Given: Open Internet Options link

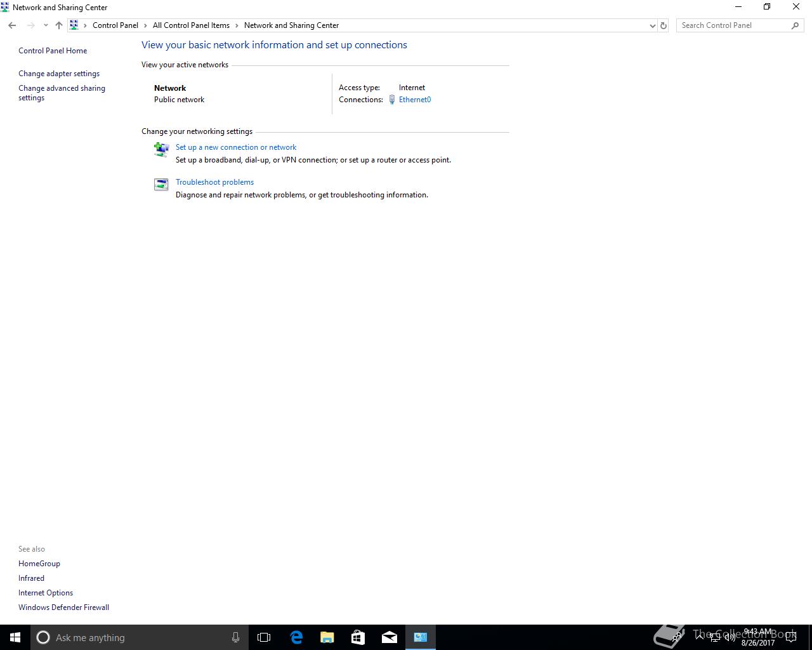Looking at the screenshot, I should click(x=46, y=593).
